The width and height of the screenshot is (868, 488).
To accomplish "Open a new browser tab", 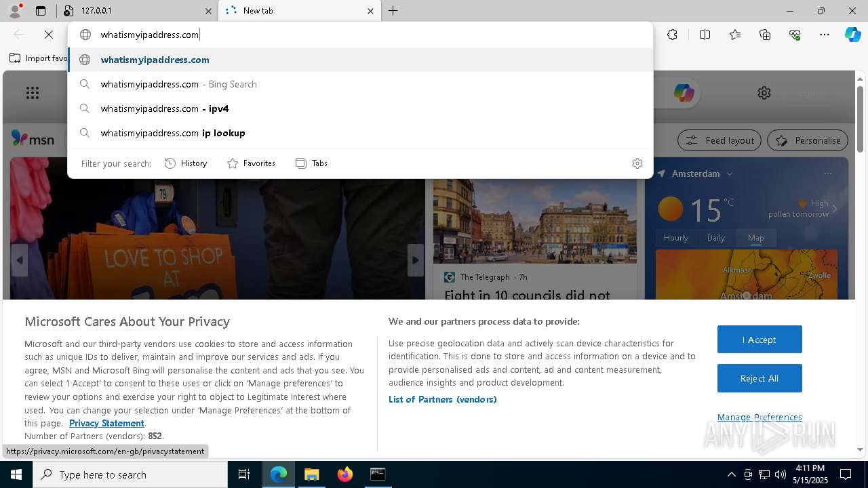I will click(393, 11).
